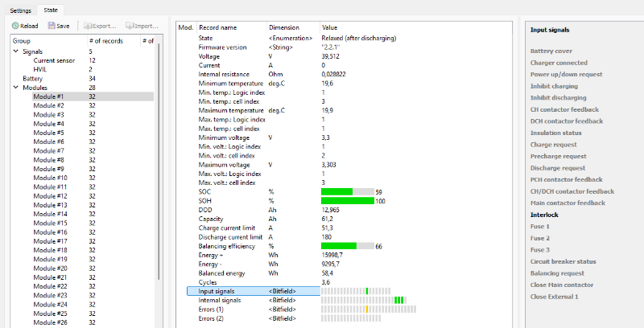Select the Balanced energy record
644x328 pixels.
222,273
